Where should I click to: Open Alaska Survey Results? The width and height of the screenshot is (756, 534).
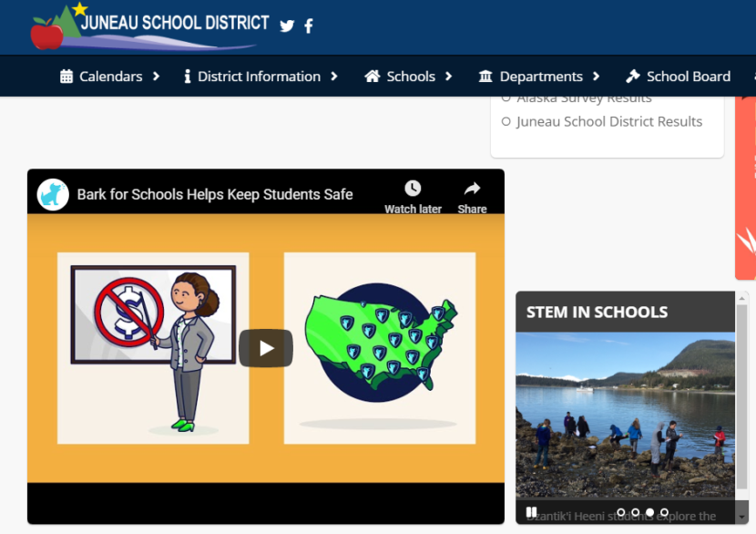(x=583, y=97)
